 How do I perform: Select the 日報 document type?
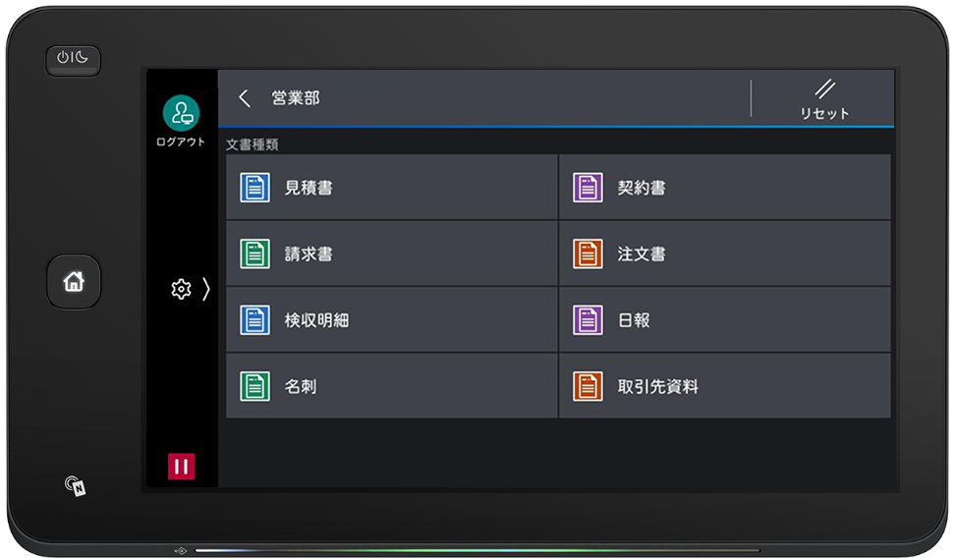tap(724, 320)
